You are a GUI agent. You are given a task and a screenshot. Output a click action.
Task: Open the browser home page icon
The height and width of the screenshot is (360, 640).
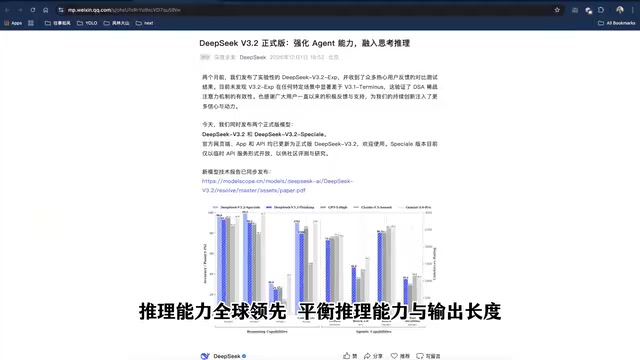tap(46, 10)
